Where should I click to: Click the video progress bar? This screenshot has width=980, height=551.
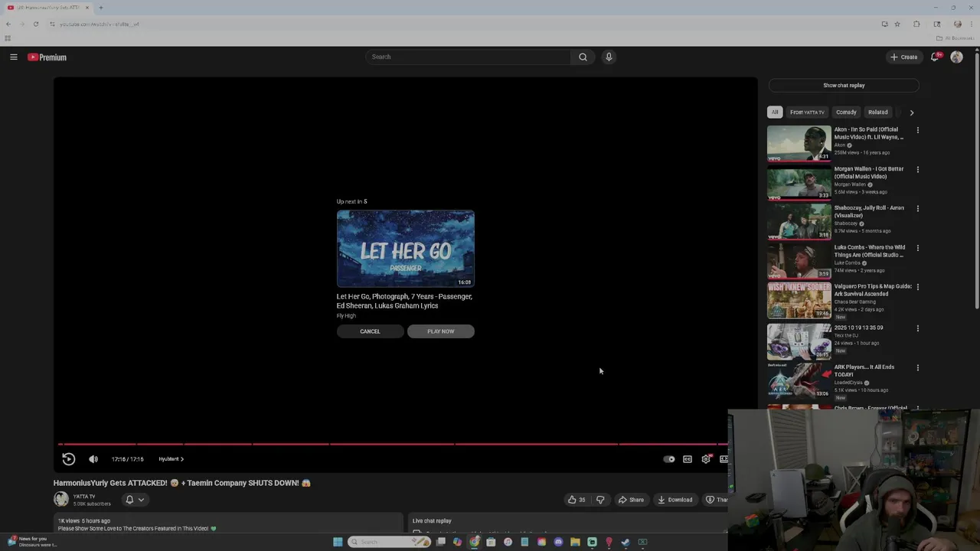[392, 444]
